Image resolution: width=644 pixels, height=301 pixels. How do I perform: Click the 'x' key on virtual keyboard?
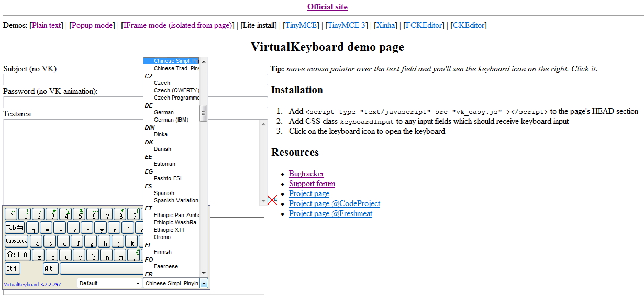pyautogui.click(x=52, y=255)
